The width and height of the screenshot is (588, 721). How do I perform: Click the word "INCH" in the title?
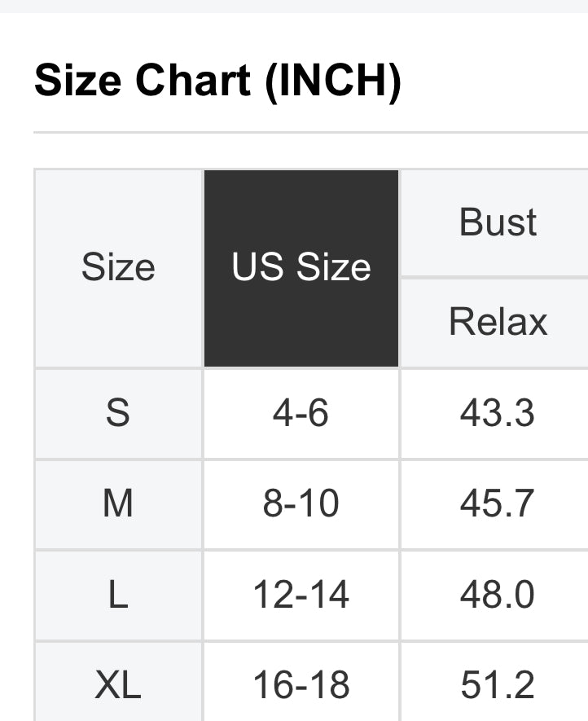click(332, 81)
